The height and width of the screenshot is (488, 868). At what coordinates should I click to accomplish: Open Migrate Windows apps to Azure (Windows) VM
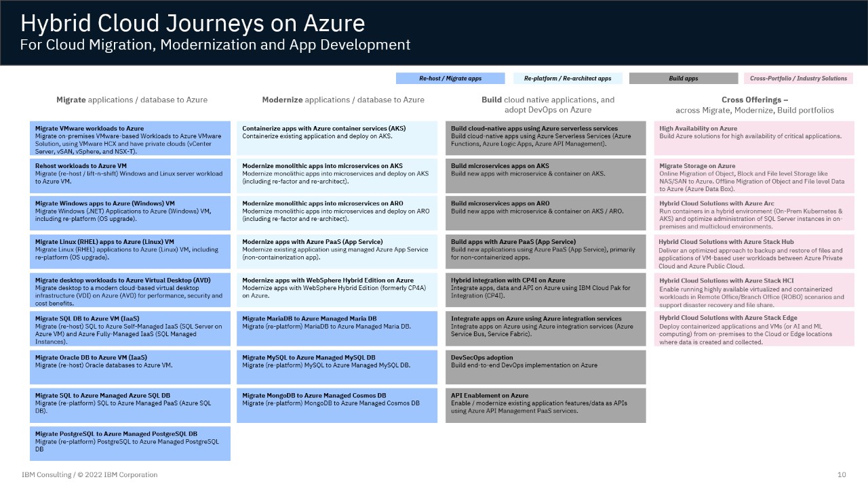point(130,213)
